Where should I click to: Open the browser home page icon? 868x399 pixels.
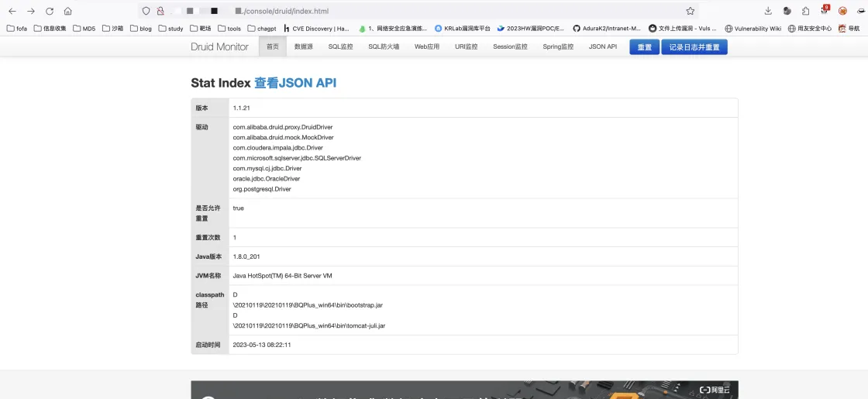point(67,11)
